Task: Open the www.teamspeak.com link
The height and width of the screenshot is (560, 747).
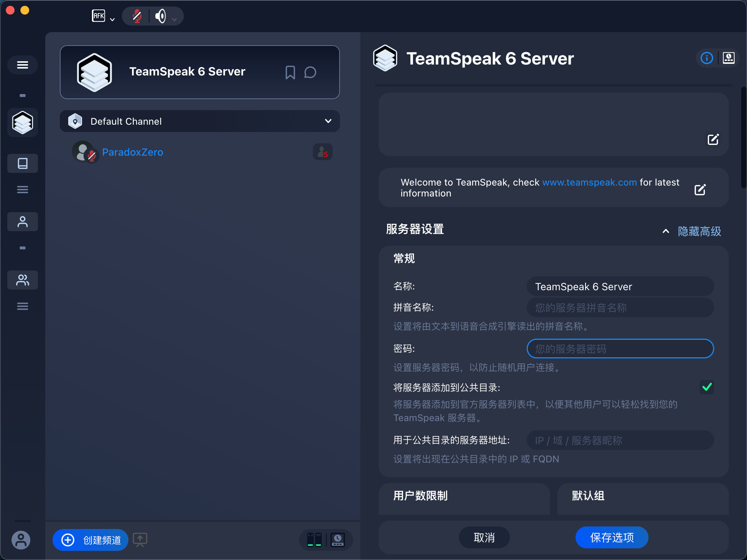Action: click(589, 182)
